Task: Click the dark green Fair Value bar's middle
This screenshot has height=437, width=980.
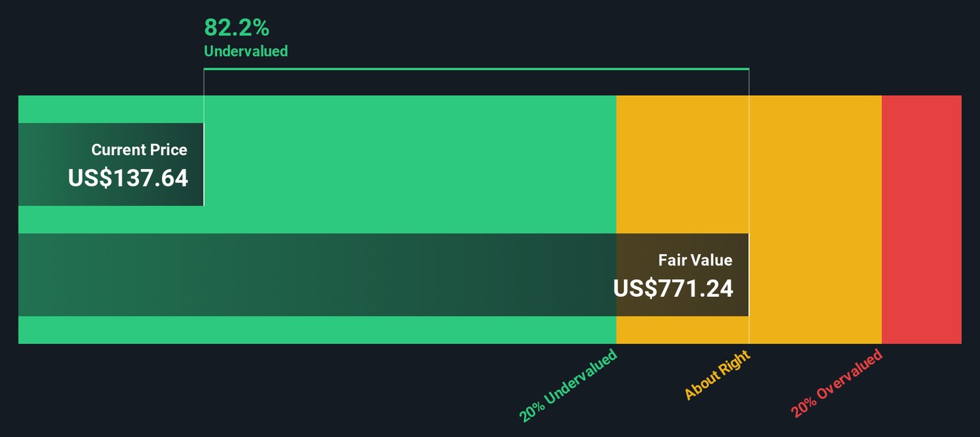Action: 340,275
